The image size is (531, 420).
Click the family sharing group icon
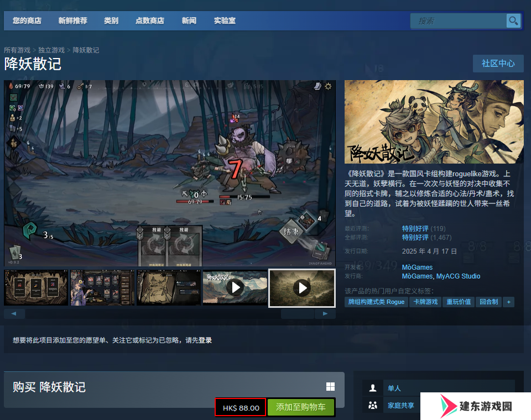coord(373,405)
